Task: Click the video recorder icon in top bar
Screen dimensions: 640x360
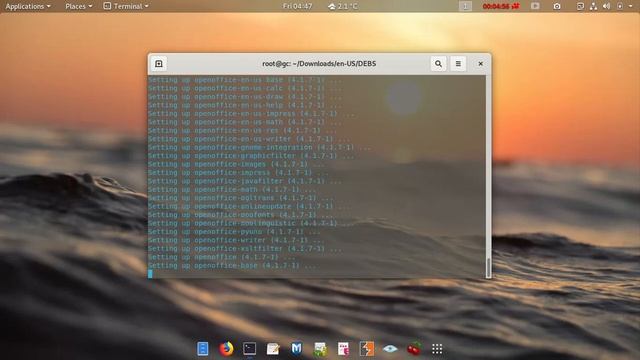Action: pos(535,6)
